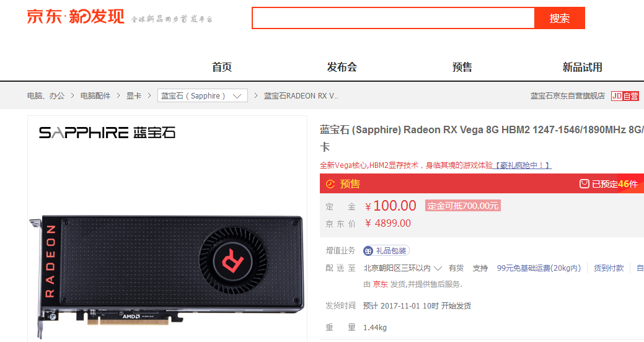The width and height of the screenshot is (644, 342).
Task: Click the Radeon RX Vega product image
Action: pos(167,276)
